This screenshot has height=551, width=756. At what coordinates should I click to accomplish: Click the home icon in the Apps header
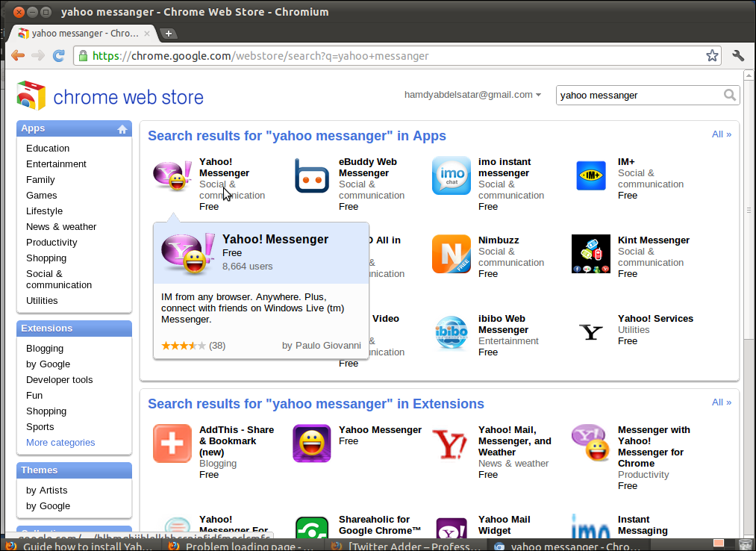pyautogui.click(x=122, y=129)
